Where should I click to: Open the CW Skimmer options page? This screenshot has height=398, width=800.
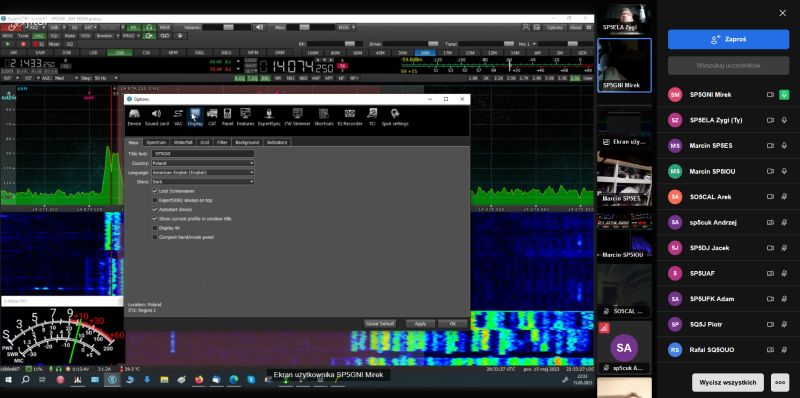(x=297, y=117)
